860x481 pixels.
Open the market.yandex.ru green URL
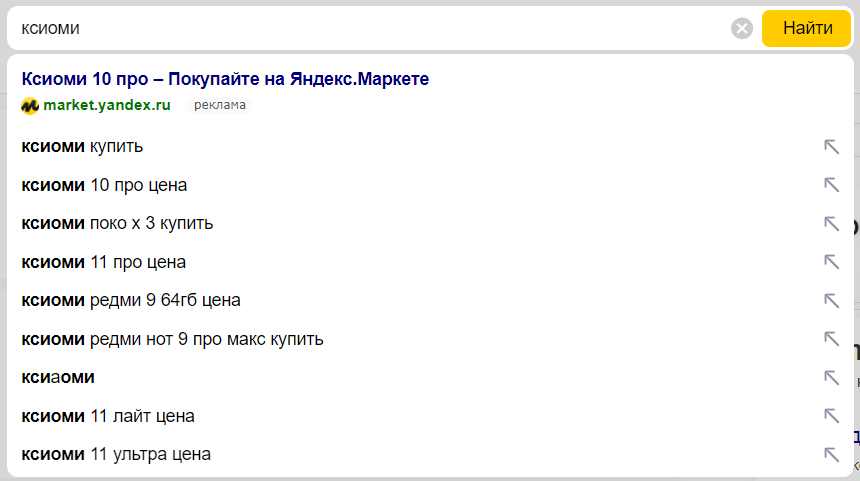[x=106, y=105]
